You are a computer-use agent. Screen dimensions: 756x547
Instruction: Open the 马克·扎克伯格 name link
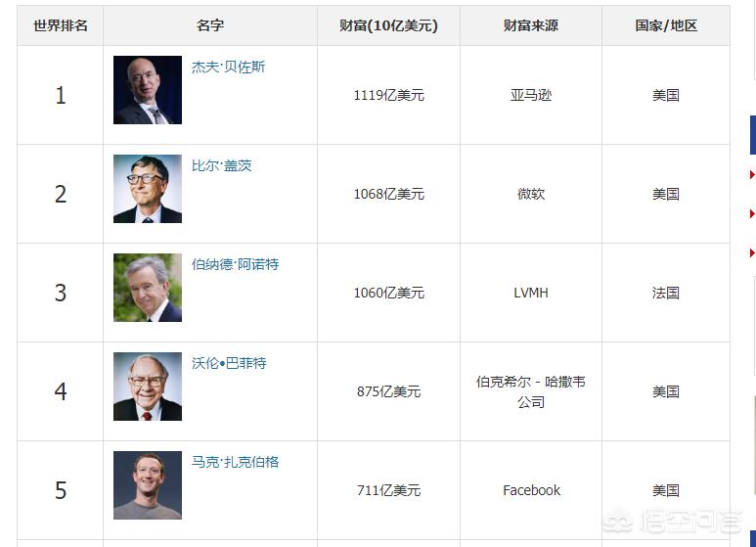pyautogui.click(x=235, y=462)
